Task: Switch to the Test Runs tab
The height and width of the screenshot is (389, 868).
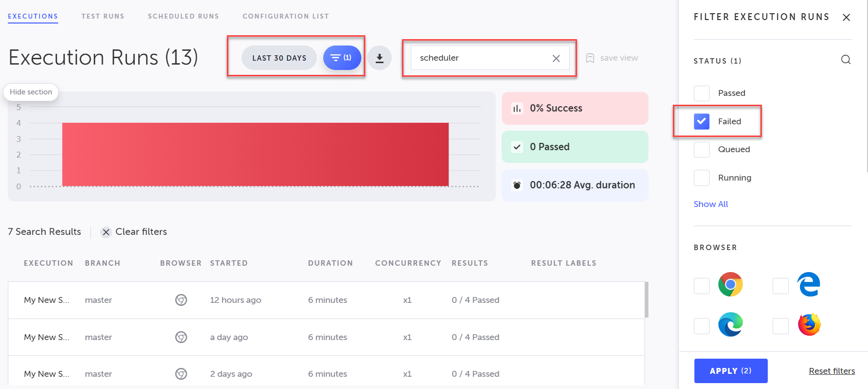Action: click(103, 16)
